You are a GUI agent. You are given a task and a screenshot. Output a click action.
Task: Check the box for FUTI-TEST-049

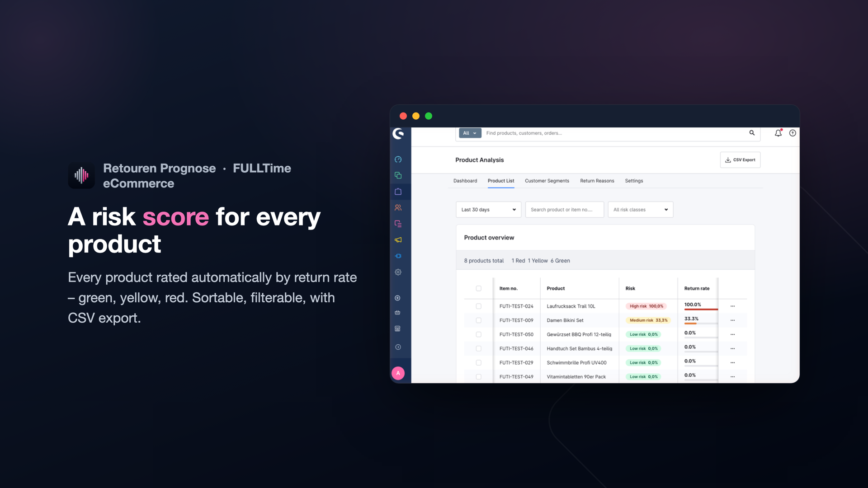coord(478,377)
